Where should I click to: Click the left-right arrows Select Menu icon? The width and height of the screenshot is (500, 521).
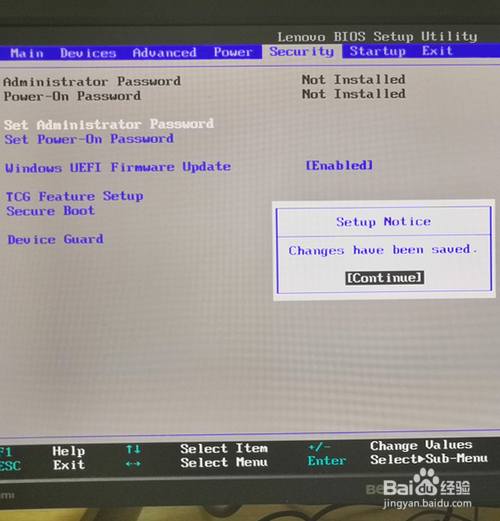coord(133,464)
